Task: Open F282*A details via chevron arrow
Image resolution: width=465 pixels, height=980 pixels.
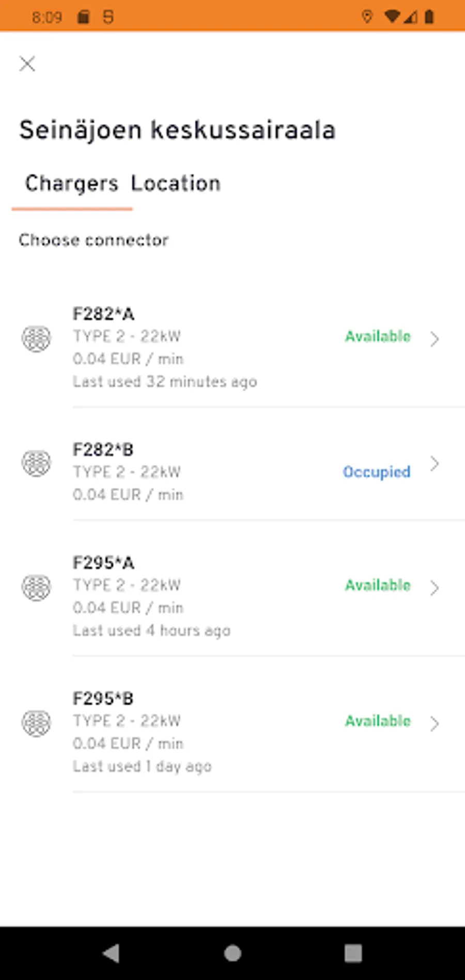Action: pos(435,339)
